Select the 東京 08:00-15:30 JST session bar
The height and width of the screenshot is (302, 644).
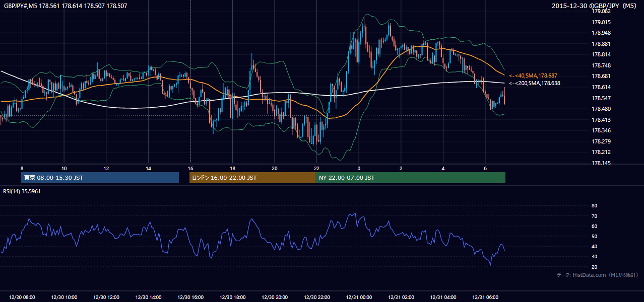click(100, 178)
